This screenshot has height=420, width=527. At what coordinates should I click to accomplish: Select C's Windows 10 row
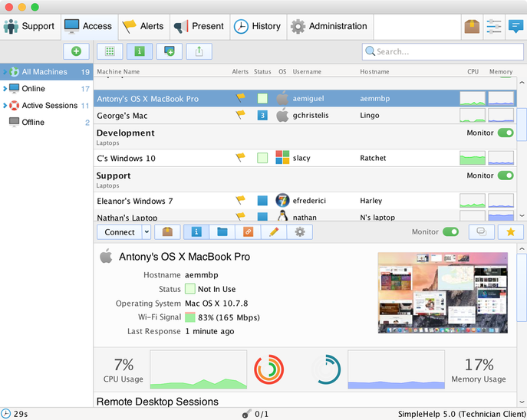point(305,158)
